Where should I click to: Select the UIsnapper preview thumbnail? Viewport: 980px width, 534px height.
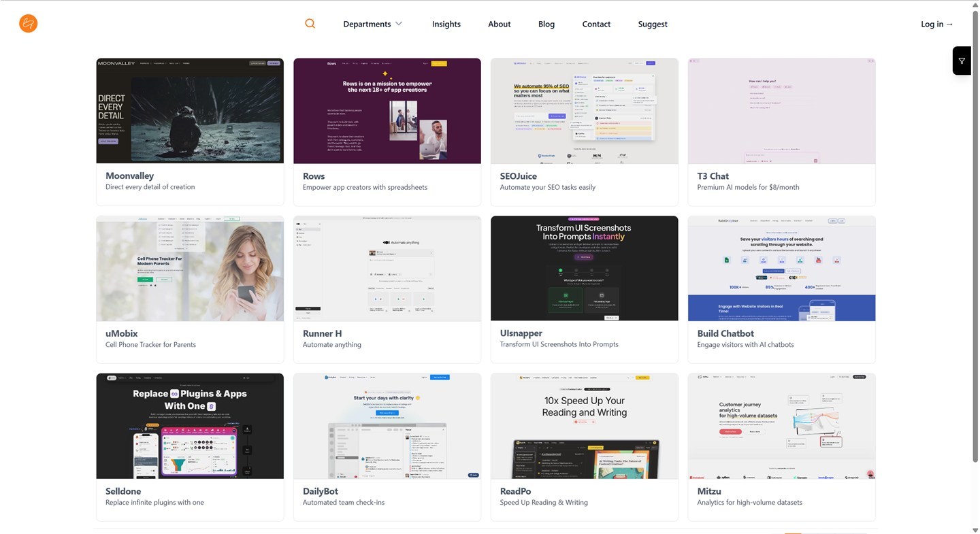click(x=584, y=268)
